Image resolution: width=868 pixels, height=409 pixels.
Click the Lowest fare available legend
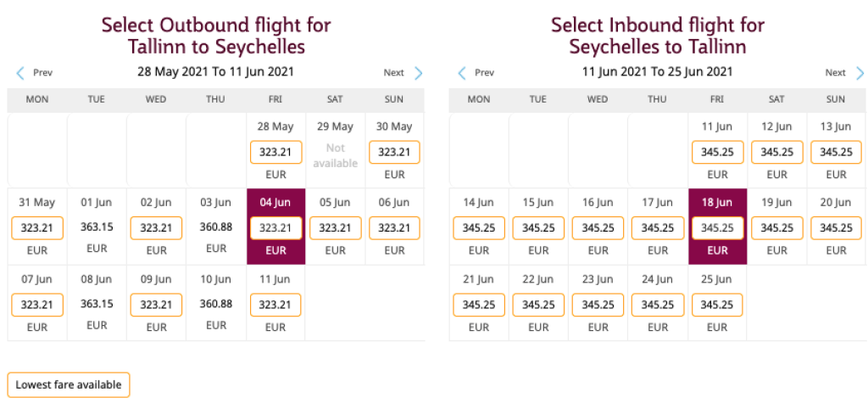coord(69,384)
